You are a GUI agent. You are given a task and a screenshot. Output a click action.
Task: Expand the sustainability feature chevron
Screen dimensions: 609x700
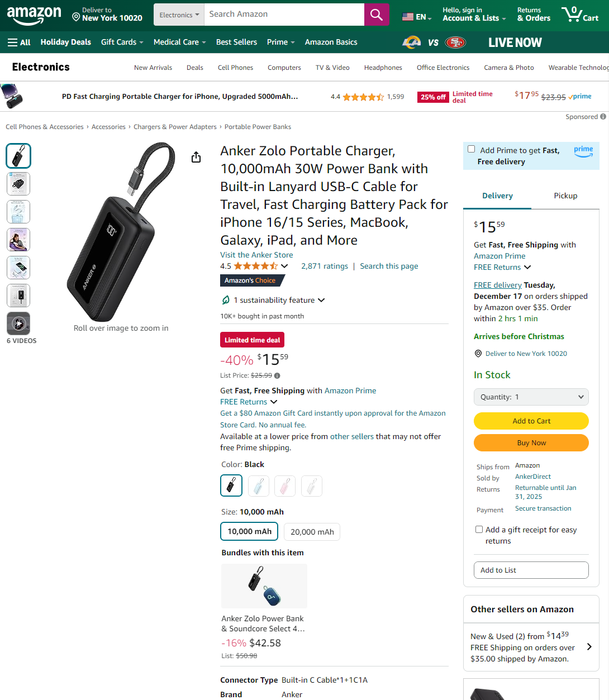point(321,300)
